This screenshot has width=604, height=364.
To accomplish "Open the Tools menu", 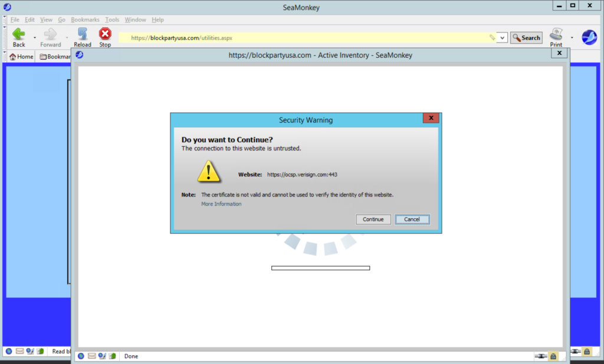I will coord(112,19).
